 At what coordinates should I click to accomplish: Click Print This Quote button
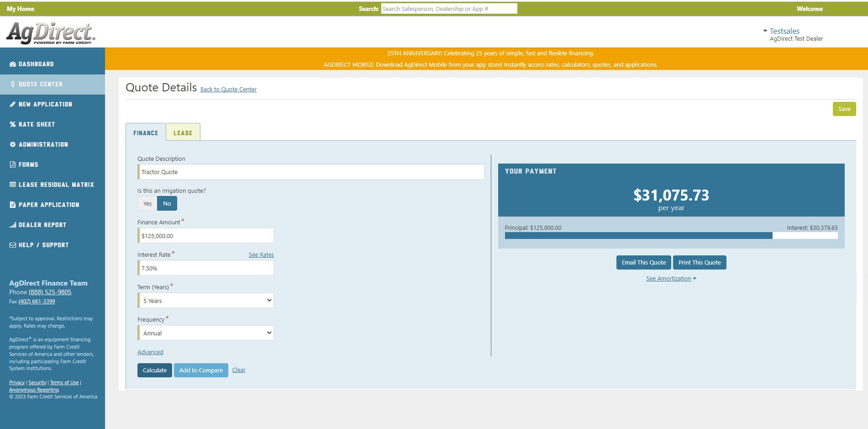click(x=700, y=263)
